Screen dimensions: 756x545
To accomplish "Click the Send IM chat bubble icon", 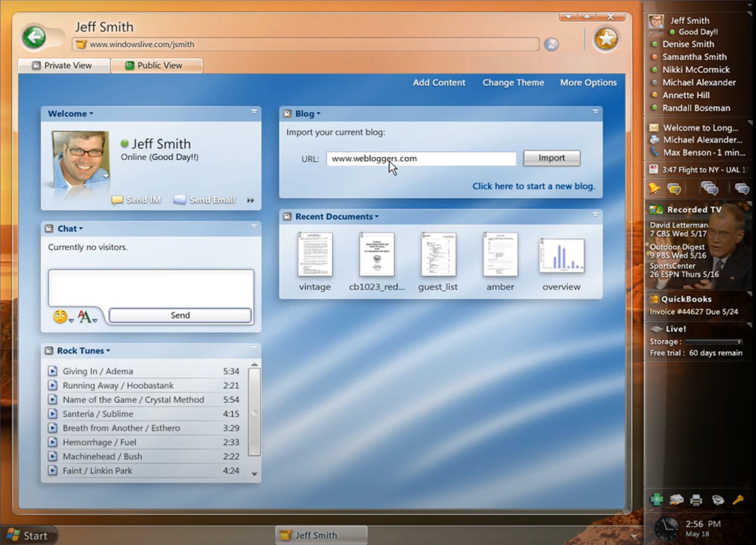I will coord(117,200).
